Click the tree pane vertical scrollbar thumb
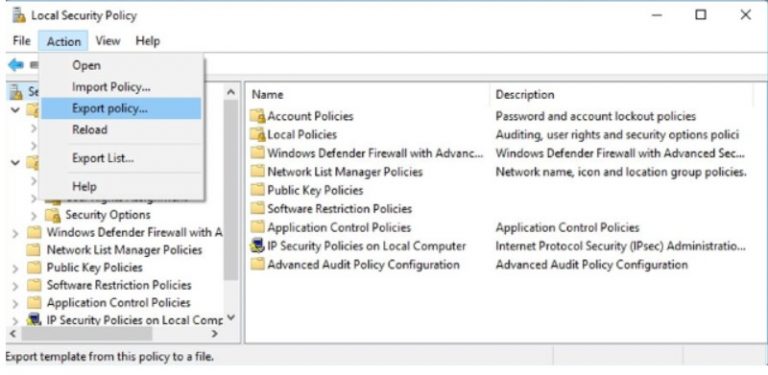This screenshot has height=375, width=768. click(231, 191)
